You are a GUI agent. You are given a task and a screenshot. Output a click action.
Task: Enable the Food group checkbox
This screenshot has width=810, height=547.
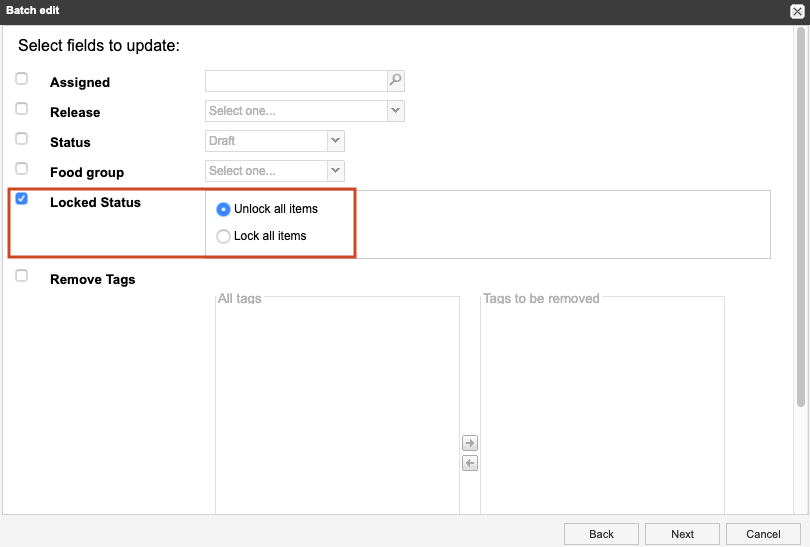(22, 168)
